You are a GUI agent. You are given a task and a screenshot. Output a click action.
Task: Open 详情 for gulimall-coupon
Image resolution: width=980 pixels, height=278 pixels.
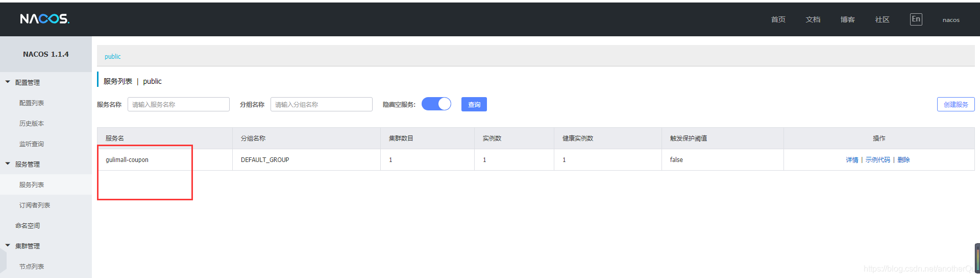[x=852, y=160]
